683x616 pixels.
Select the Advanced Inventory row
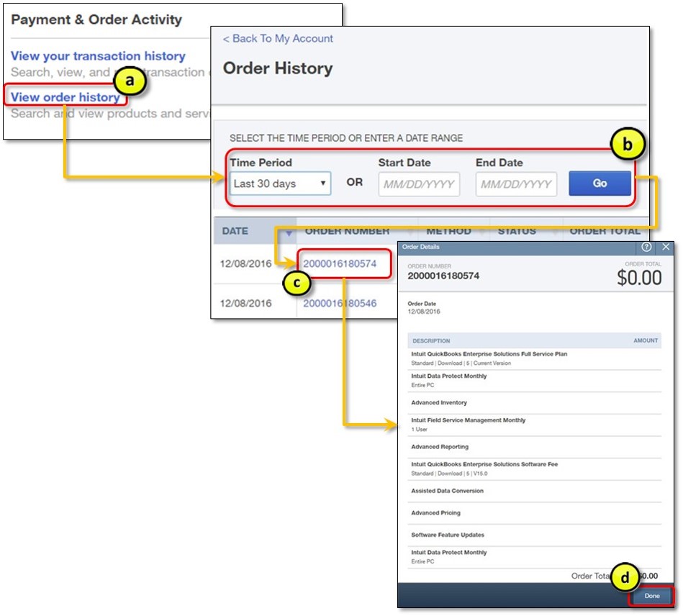(x=534, y=402)
